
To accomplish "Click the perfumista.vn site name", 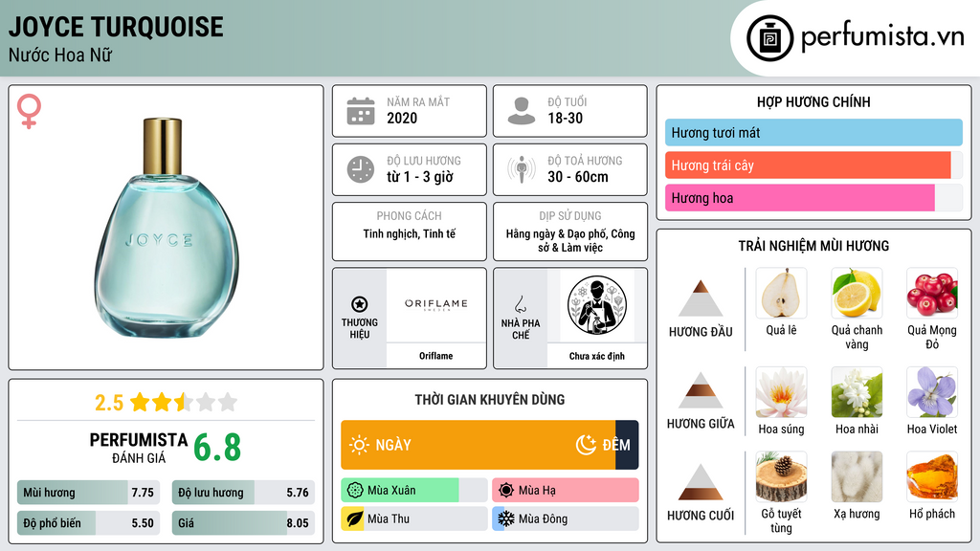I will click(882, 37).
